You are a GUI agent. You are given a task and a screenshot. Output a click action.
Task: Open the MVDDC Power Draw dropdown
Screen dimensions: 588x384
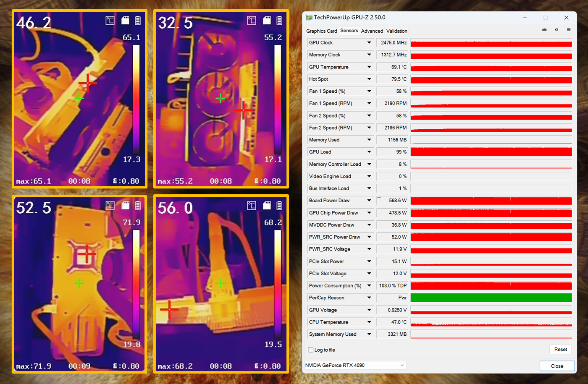(369, 225)
